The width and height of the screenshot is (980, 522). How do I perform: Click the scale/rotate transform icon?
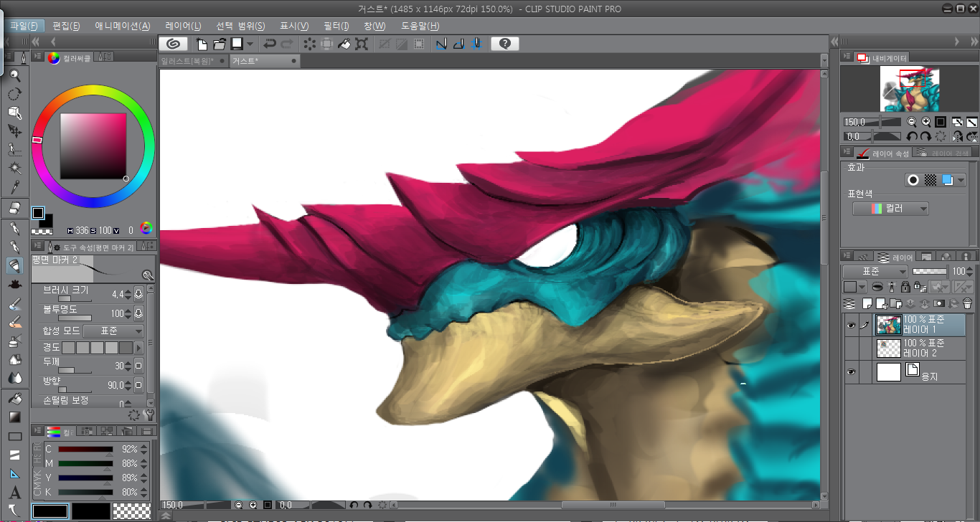pos(362,44)
